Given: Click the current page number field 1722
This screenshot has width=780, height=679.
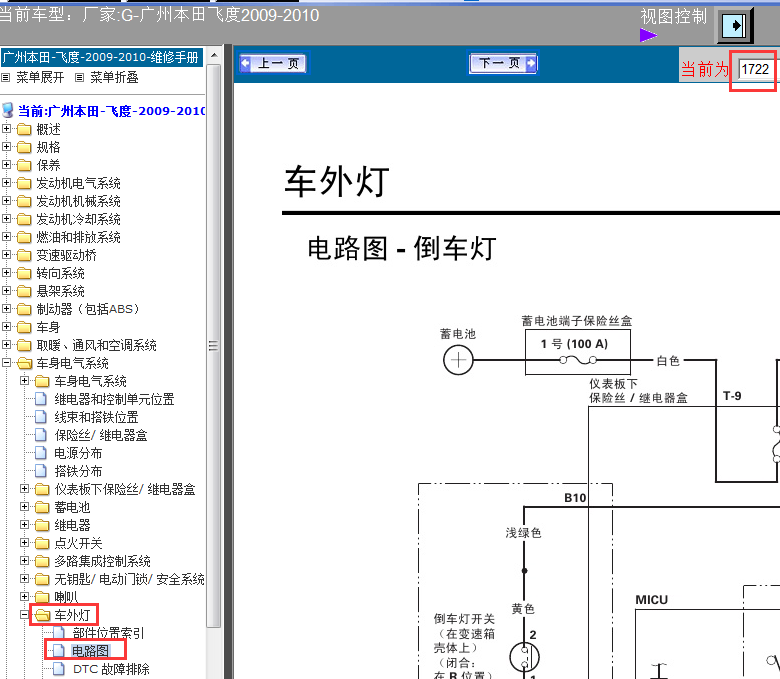Looking at the screenshot, I should (755, 69).
